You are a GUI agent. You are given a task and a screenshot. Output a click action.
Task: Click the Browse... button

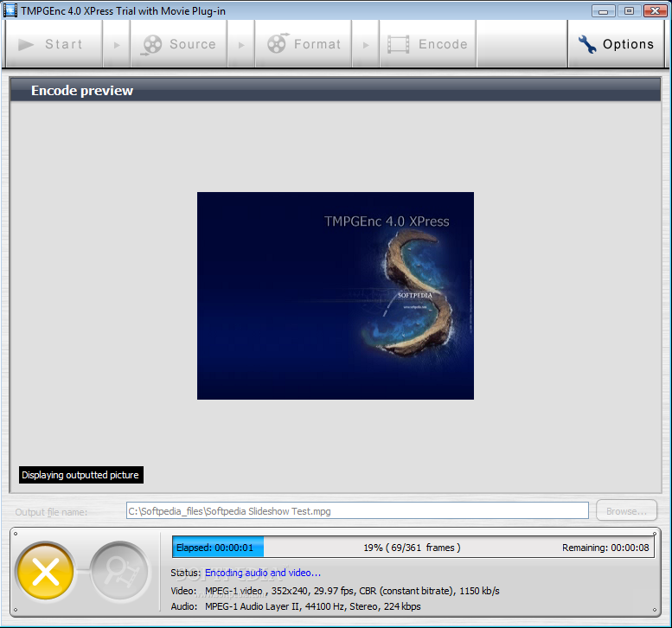(626, 510)
